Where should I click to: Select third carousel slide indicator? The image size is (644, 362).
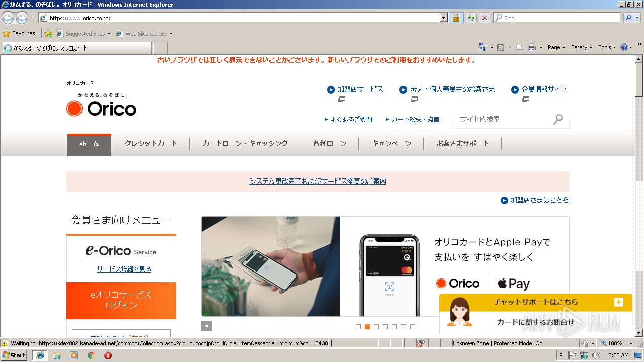[x=376, y=327]
